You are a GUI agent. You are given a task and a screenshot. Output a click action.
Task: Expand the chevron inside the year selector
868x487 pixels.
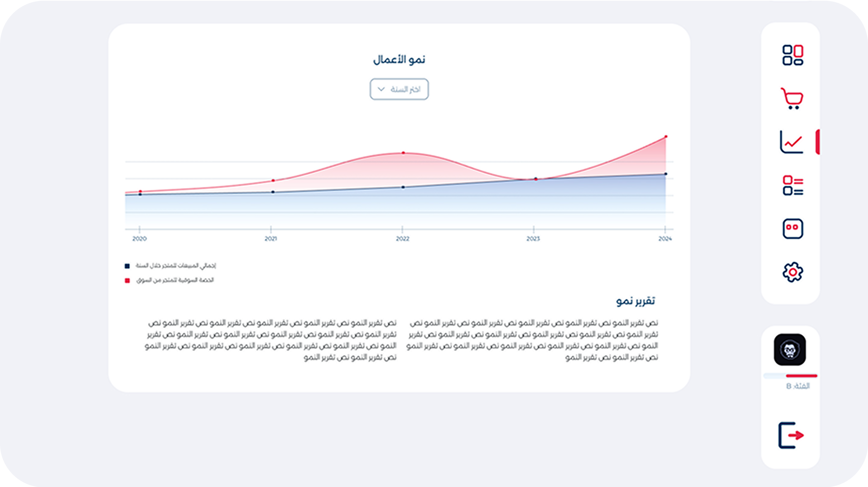[380, 89]
